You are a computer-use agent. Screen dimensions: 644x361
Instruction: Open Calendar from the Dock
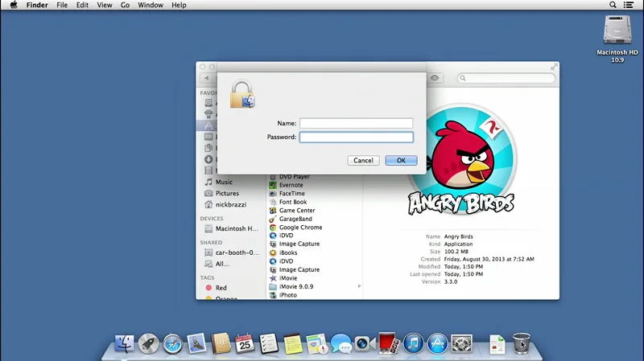coord(245,344)
